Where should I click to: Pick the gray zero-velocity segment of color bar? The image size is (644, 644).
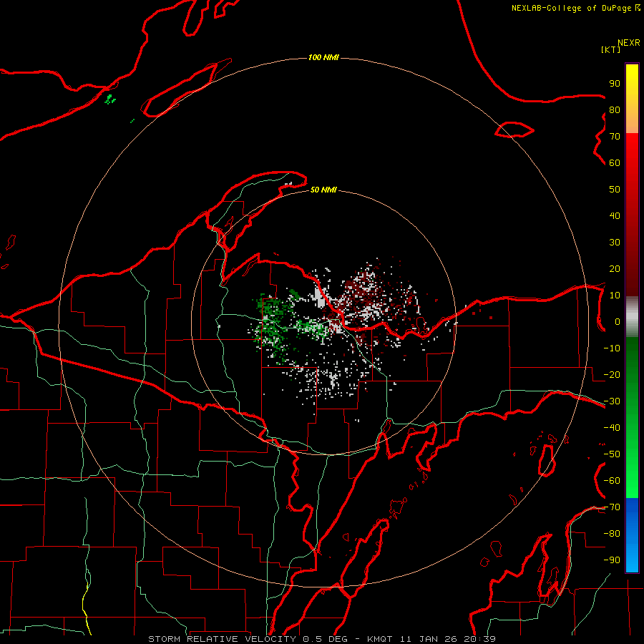pos(632,317)
